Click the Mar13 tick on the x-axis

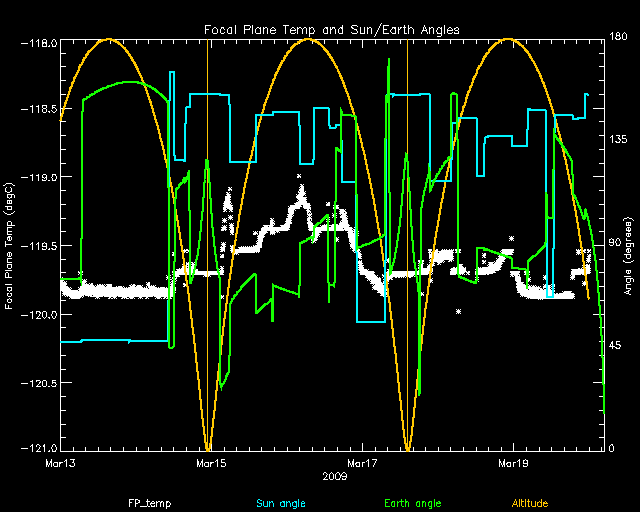pos(62,463)
